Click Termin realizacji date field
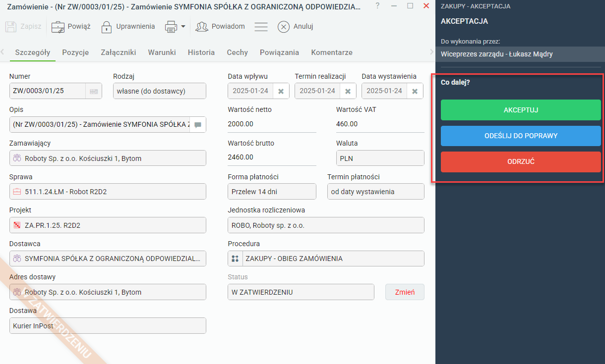 coord(317,91)
